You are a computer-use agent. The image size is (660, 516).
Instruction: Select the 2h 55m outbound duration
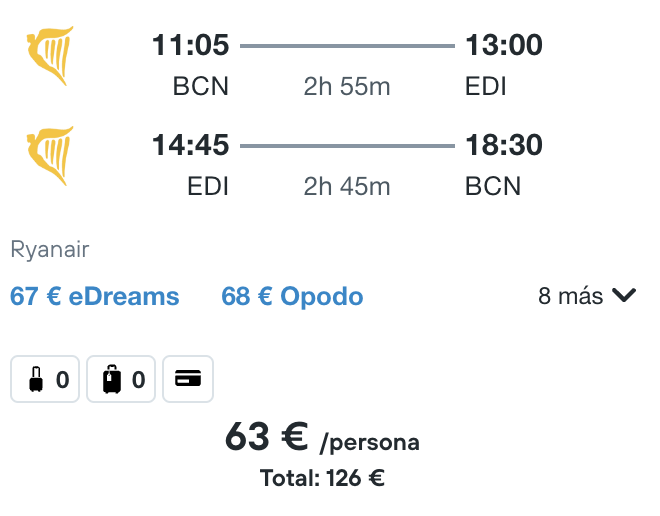(347, 87)
